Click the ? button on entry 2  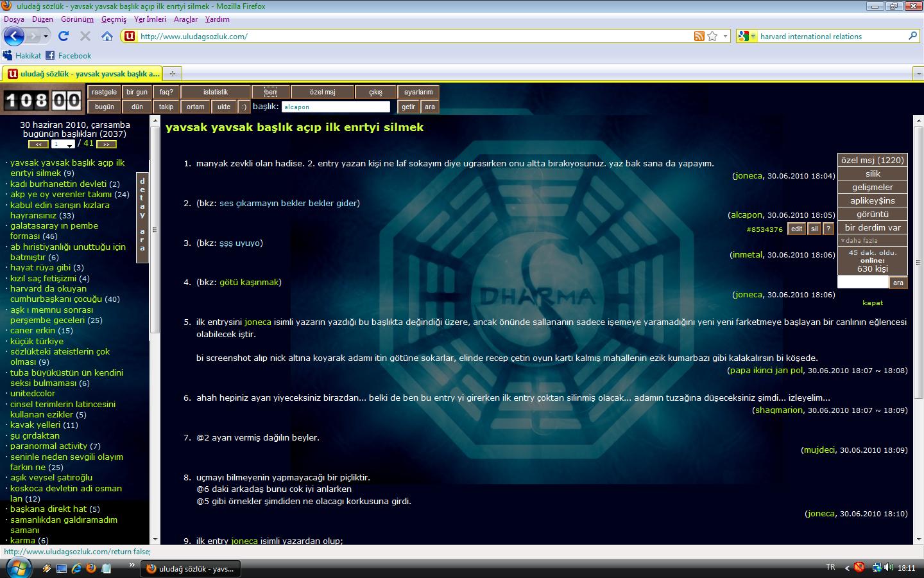[x=828, y=229]
